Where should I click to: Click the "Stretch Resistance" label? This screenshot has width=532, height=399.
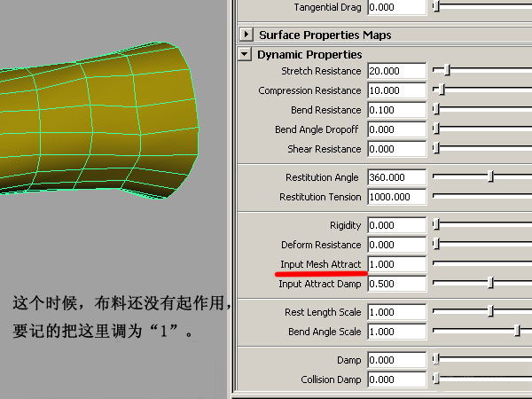click(321, 71)
